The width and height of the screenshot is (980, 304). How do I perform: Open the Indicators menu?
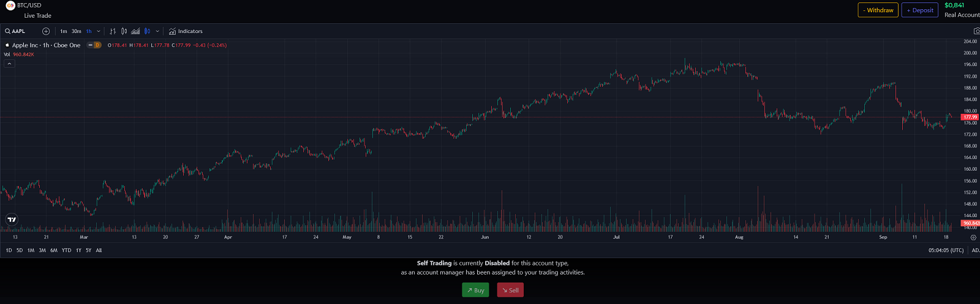coord(186,31)
